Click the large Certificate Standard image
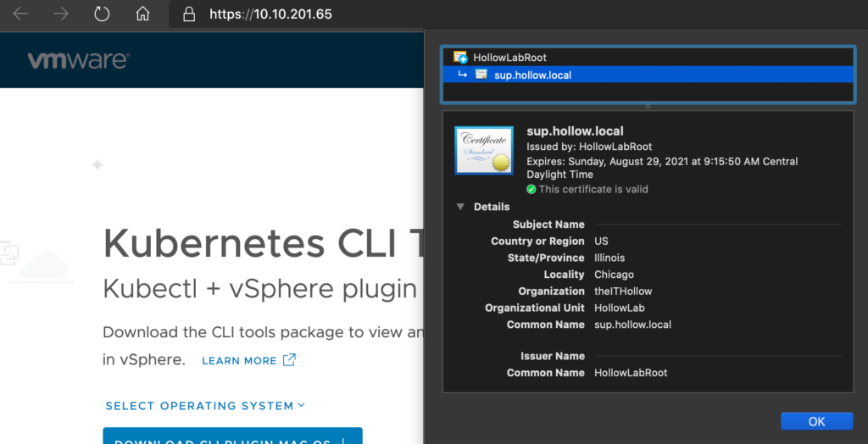Image resolution: width=868 pixels, height=444 pixels. 484,150
